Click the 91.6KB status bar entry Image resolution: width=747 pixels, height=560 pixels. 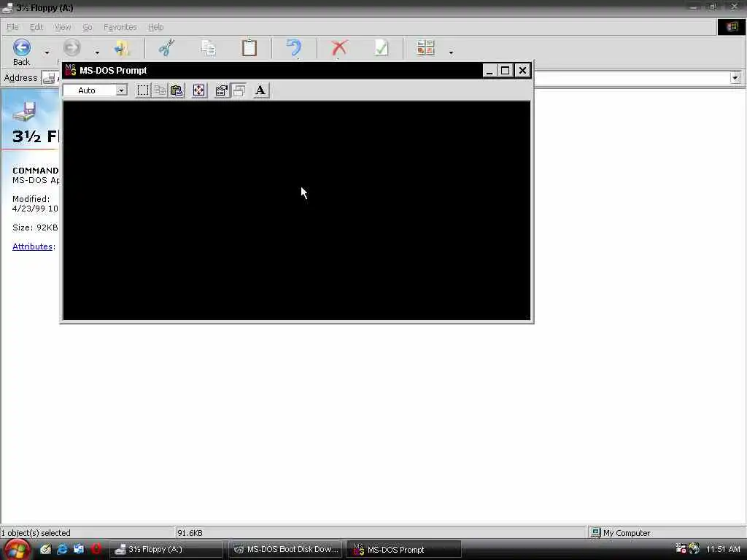[190, 533]
